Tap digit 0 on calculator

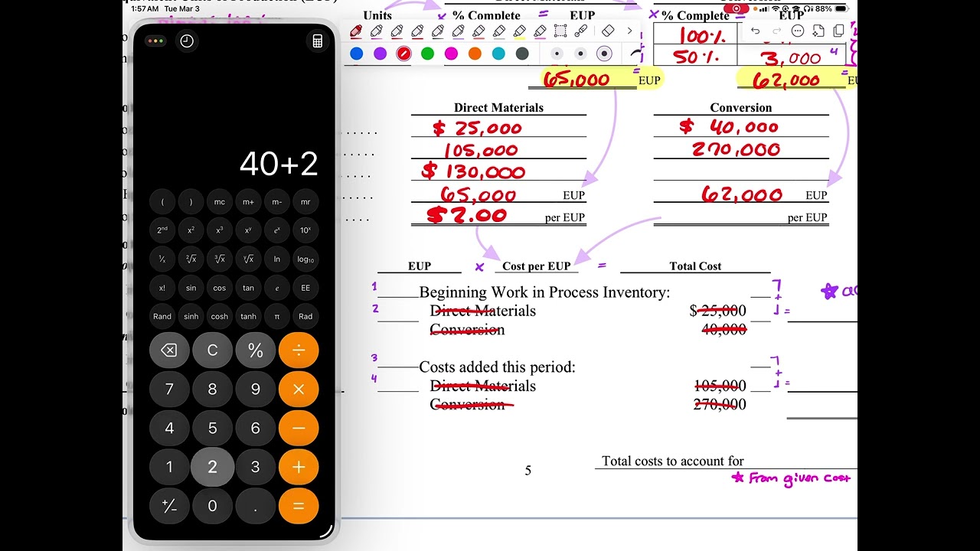click(x=212, y=506)
